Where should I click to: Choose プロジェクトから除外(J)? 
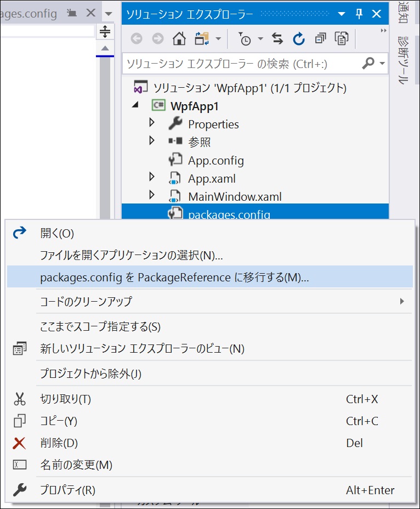(x=209, y=374)
